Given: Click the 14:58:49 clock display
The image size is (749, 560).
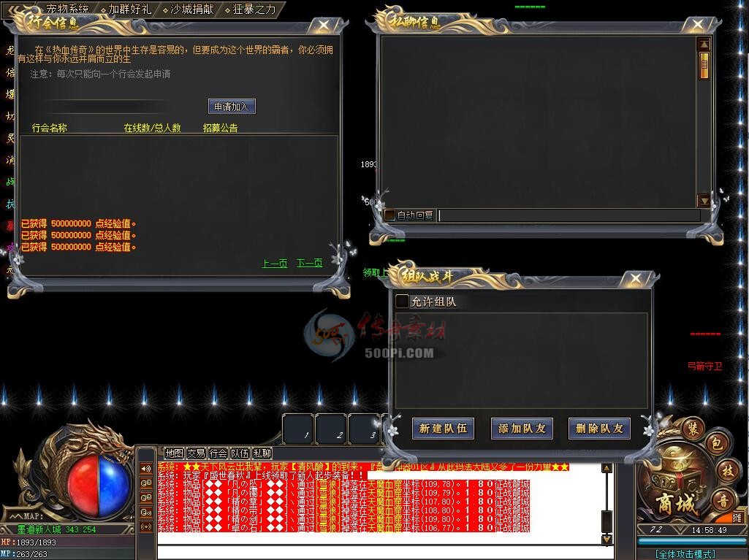Looking at the screenshot, I should point(710,530).
